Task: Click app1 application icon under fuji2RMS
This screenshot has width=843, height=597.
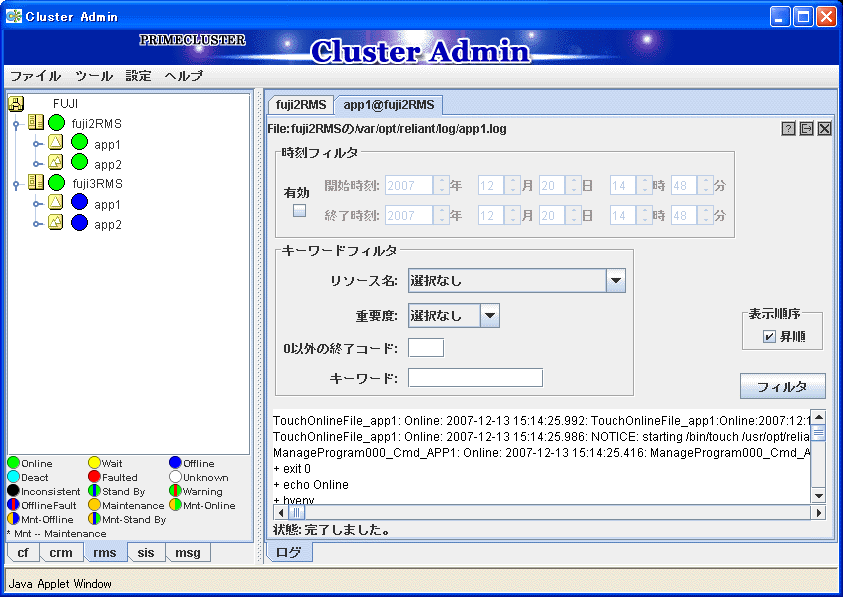Action: point(55,143)
